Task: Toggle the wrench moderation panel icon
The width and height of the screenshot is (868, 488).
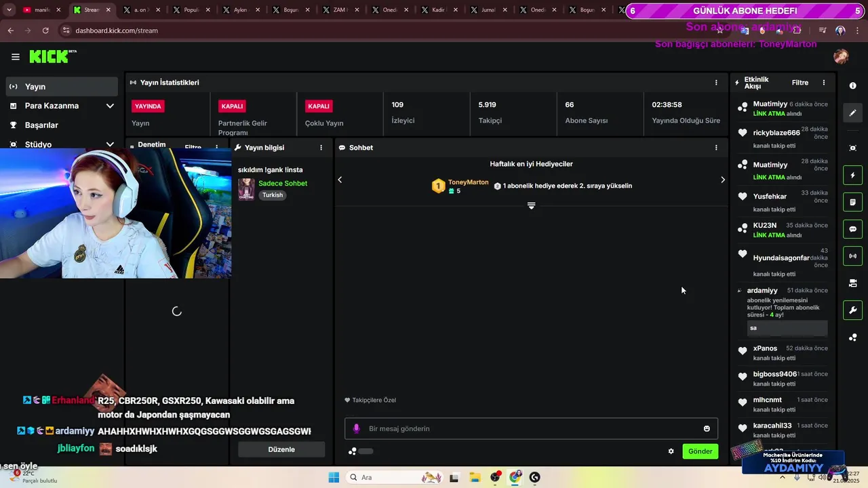Action: [x=852, y=310]
